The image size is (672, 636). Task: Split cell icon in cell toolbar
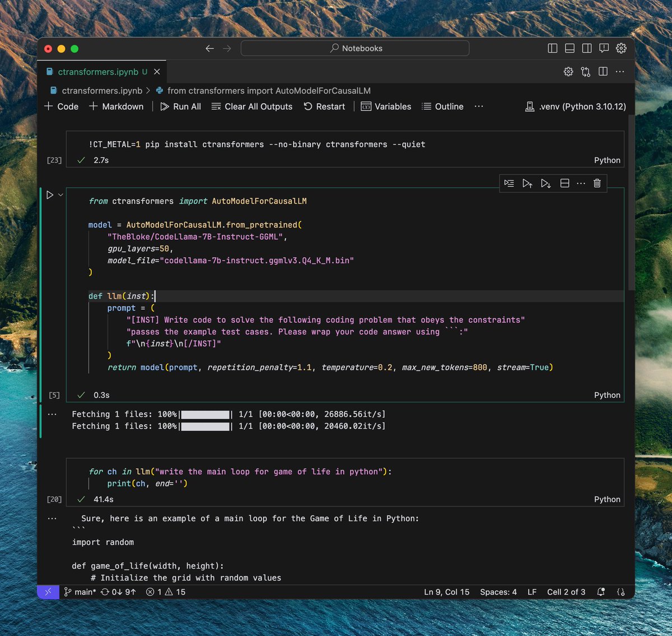click(564, 183)
